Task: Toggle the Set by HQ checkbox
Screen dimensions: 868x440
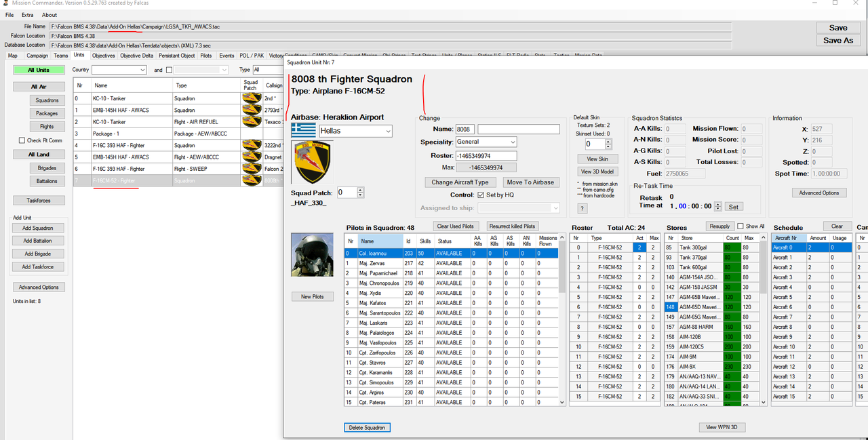Action: click(x=480, y=195)
